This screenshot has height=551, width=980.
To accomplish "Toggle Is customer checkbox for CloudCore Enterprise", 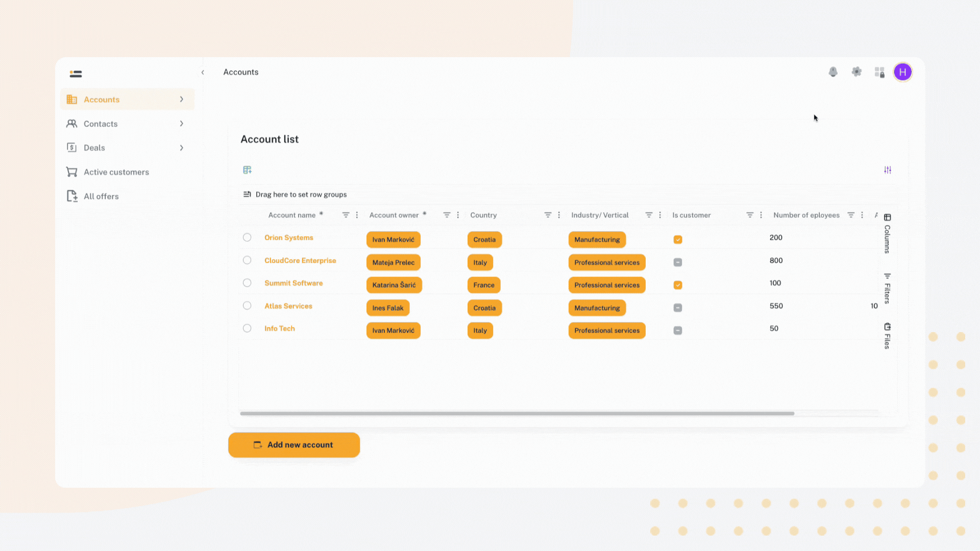I will tap(678, 262).
